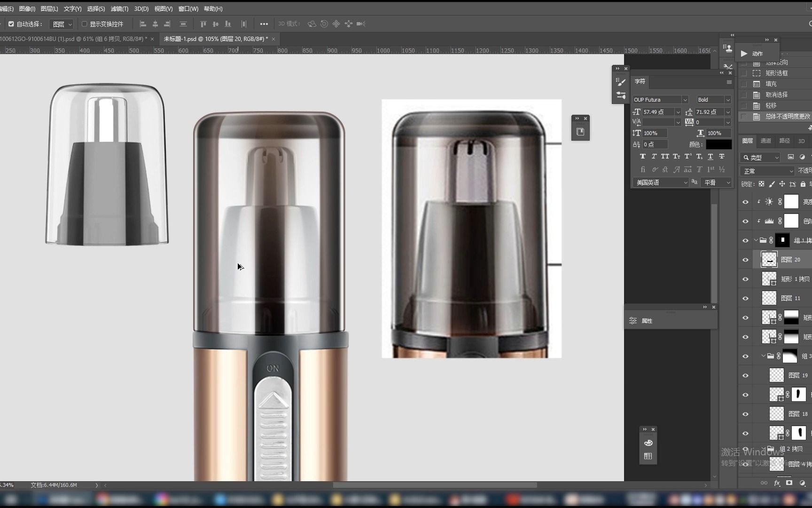The image size is (812, 508).
Task: Enable Show Transform Controls (显示变换控件) checkbox
Action: click(85, 24)
